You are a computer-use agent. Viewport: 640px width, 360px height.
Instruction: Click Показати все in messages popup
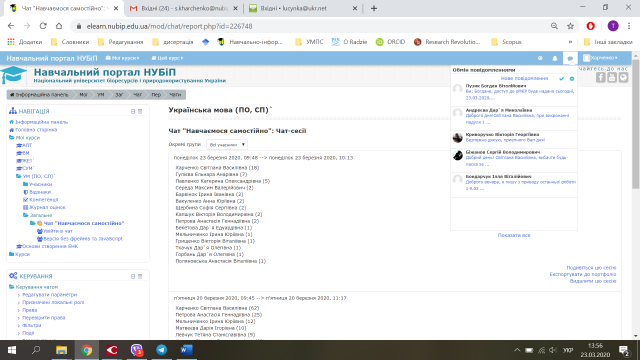click(514, 235)
